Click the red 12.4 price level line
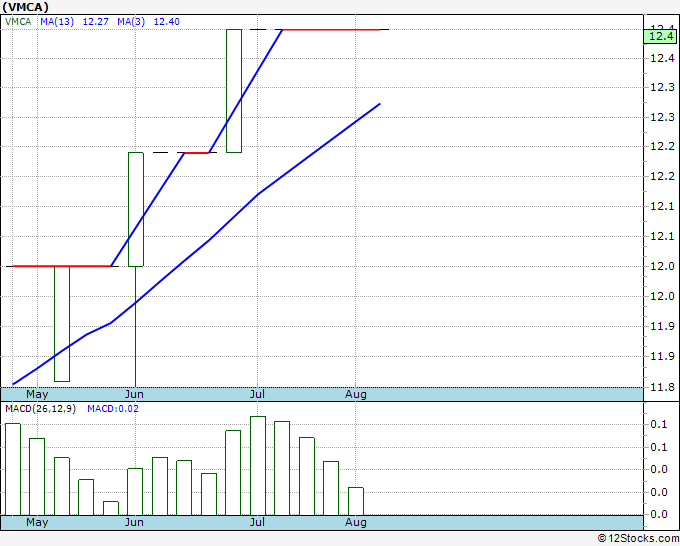The height and width of the screenshot is (546, 680). coord(331,29)
